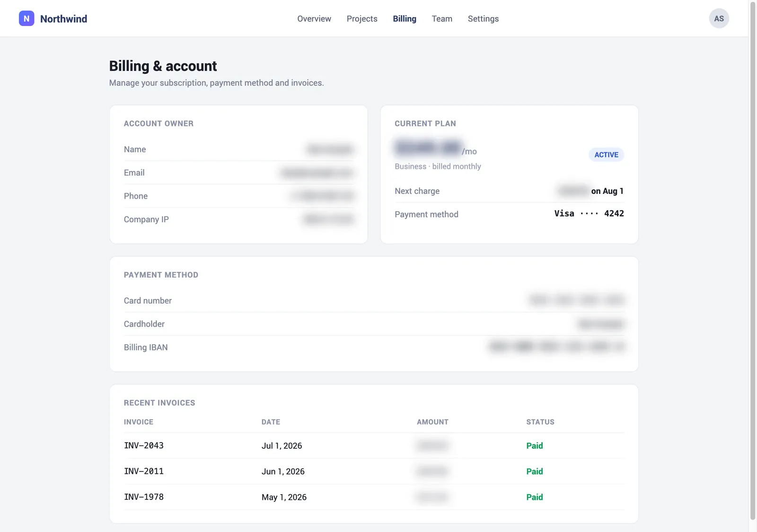Select invoice INV-2011
The width and height of the screenshot is (757, 532).
coord(144,471)
